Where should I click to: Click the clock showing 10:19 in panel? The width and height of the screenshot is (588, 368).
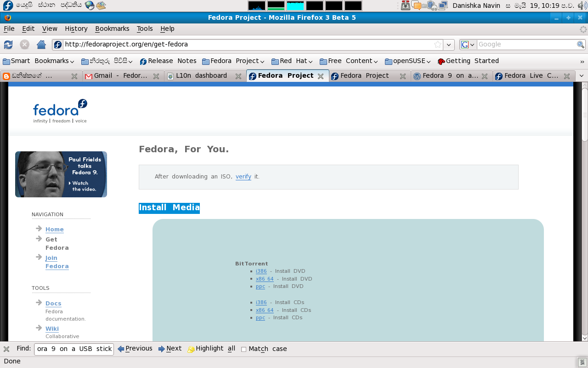click(540, 6)
